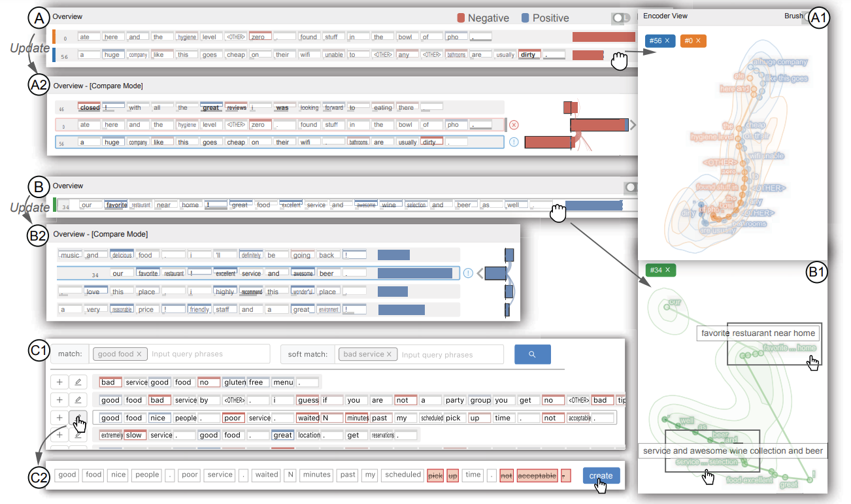Select the Brush option in Encoder View

click(793, 16)
